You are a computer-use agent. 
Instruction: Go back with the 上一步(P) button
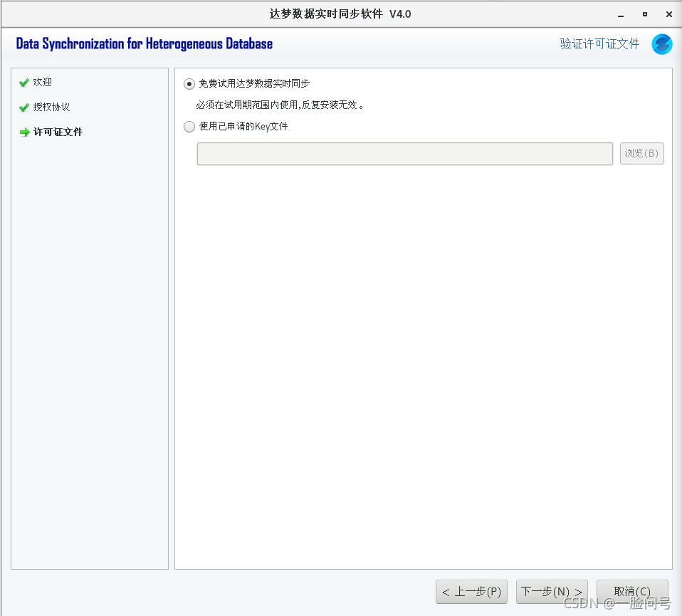click(x=471, y=592)
